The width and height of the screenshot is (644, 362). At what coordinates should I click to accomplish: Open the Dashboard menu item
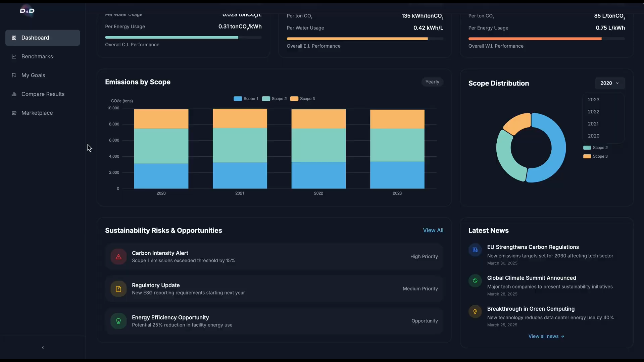[43, 38]
